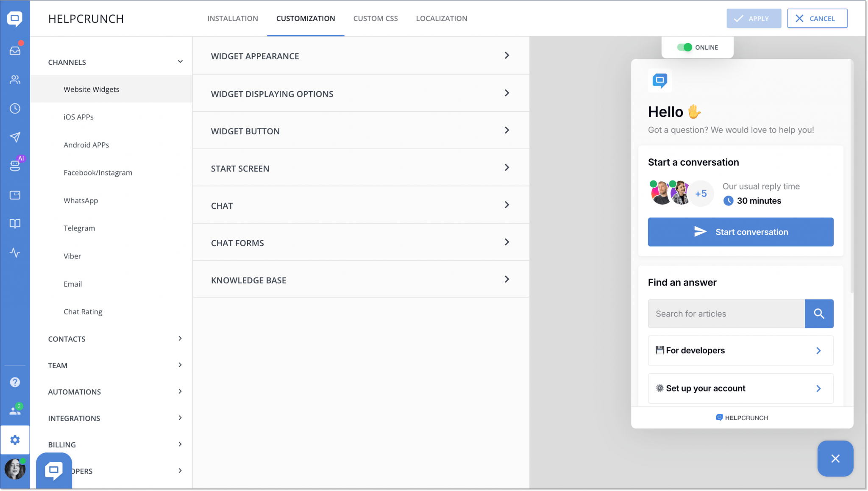Open the knowledge base book icon
This screenshot has width=868, height=491.
(15, 224)
